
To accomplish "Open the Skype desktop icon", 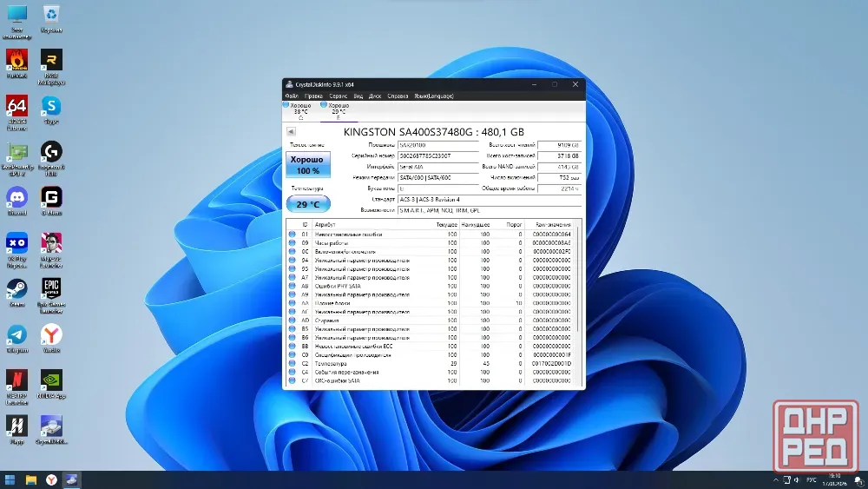I will (x=51, y=109).
